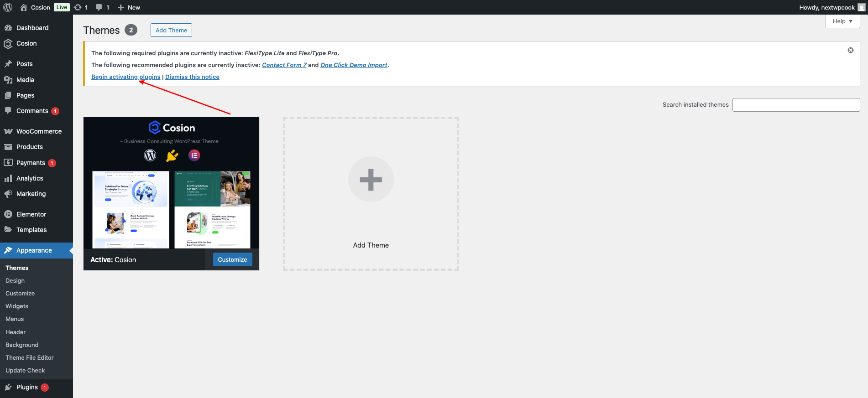Screen dimensions: 868x398
Task: Open the WordPress logo menu
Action: 8,7
